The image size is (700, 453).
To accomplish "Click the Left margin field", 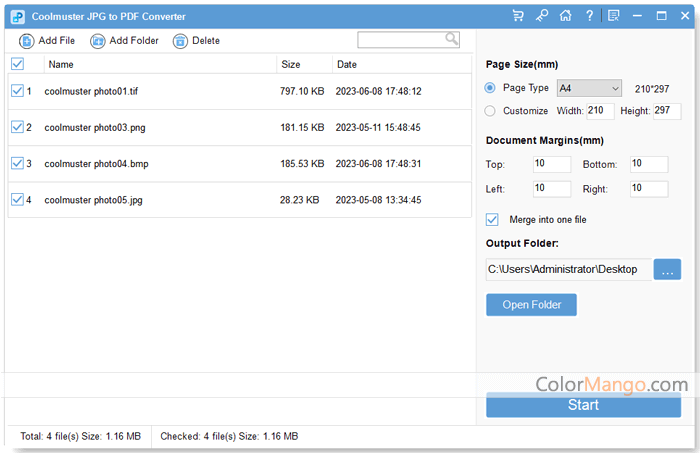I will [552, 189].
